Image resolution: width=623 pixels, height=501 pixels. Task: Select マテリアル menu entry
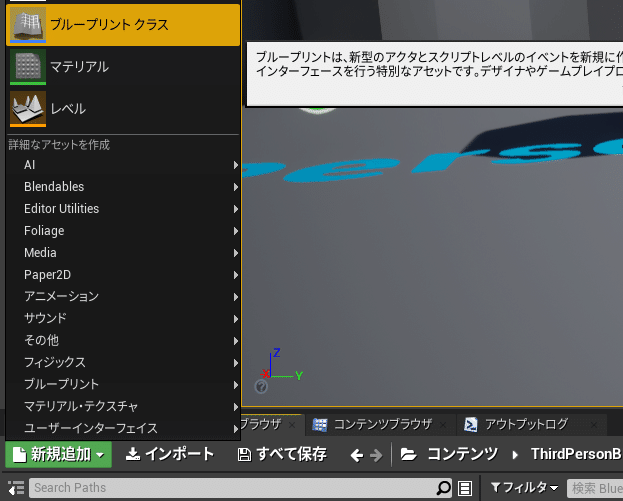(x=123, y=67)
